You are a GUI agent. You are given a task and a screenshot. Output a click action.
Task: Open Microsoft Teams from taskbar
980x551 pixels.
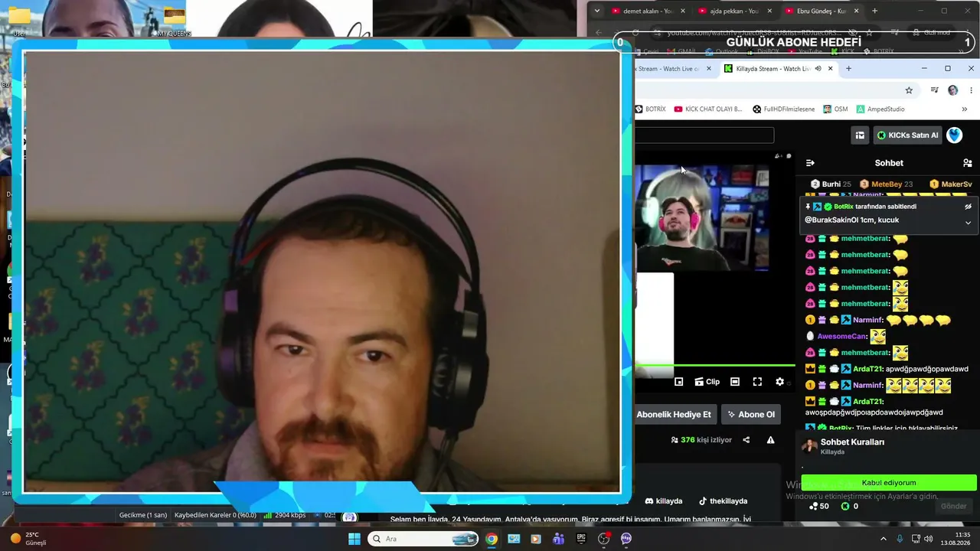pos(559,539)
